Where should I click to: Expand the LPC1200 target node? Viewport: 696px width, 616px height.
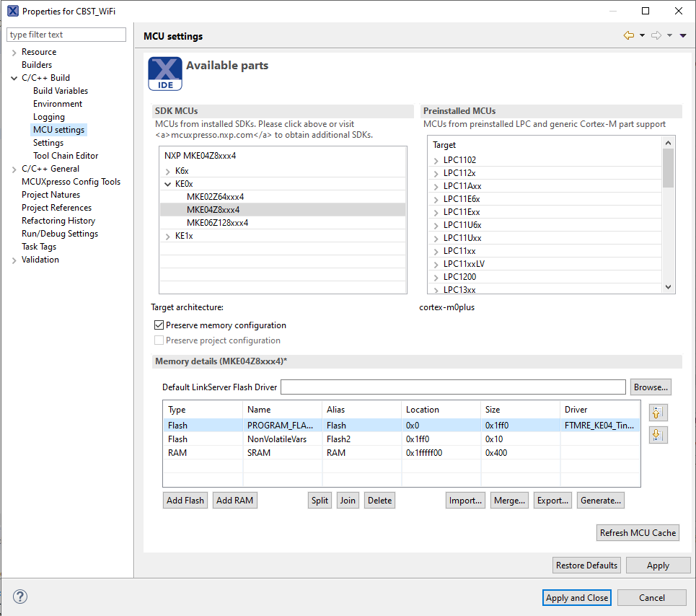pos(436,278)
